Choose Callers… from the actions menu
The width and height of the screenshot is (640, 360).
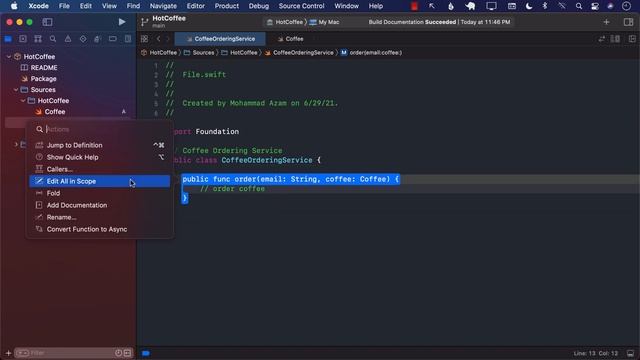100,169
